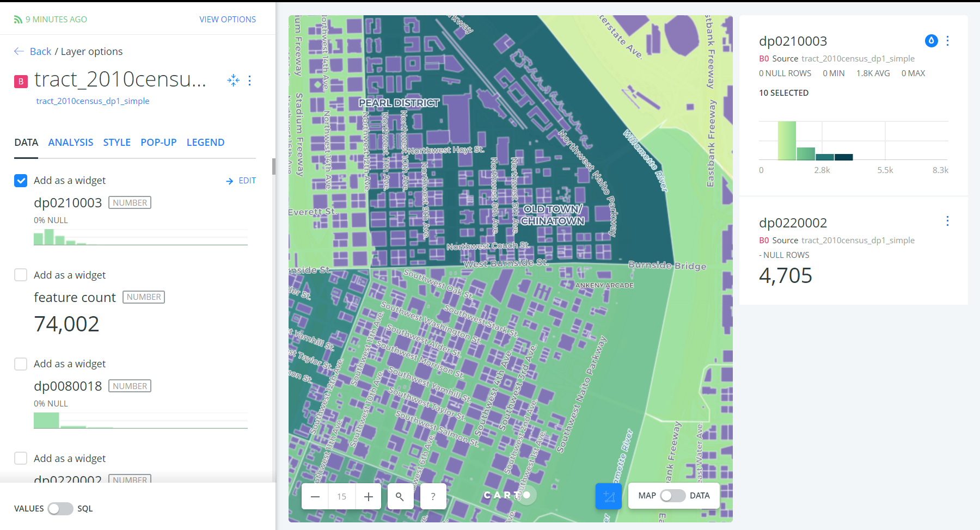Switch to the STYLE tab
This screenshot has width=980, height=530.
point(117,143)
